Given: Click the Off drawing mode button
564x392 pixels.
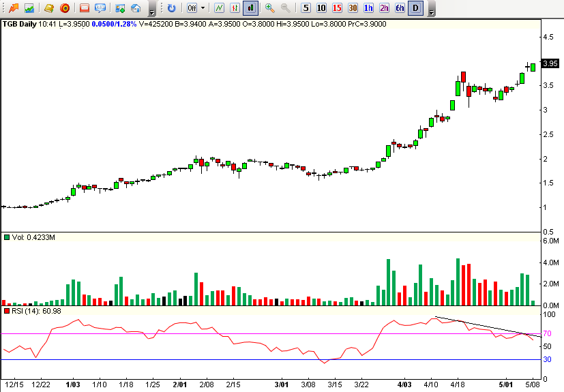Looking at the screenshot, I should [192, 8].
